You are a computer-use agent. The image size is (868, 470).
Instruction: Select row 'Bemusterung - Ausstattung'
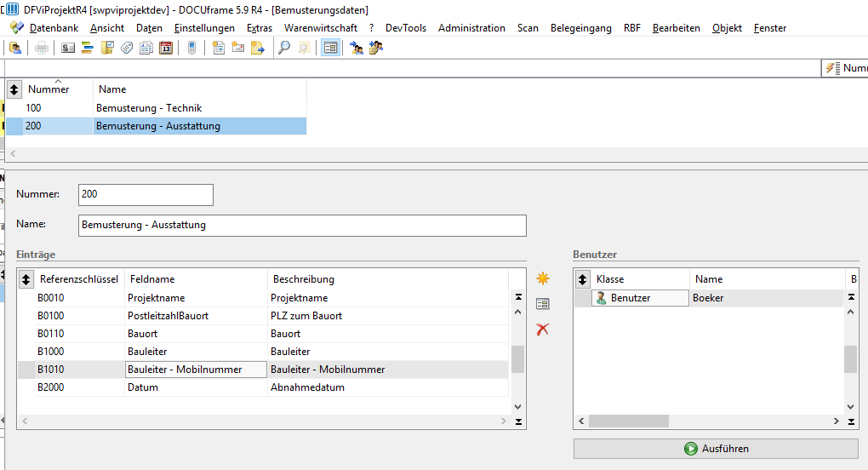pyautogui.click(x=156, y=126)
